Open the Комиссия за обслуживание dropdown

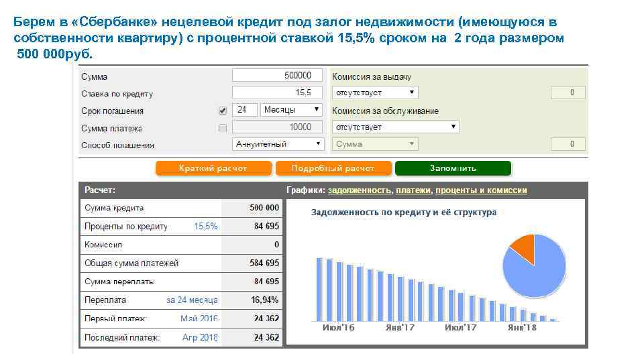(396, 127)
